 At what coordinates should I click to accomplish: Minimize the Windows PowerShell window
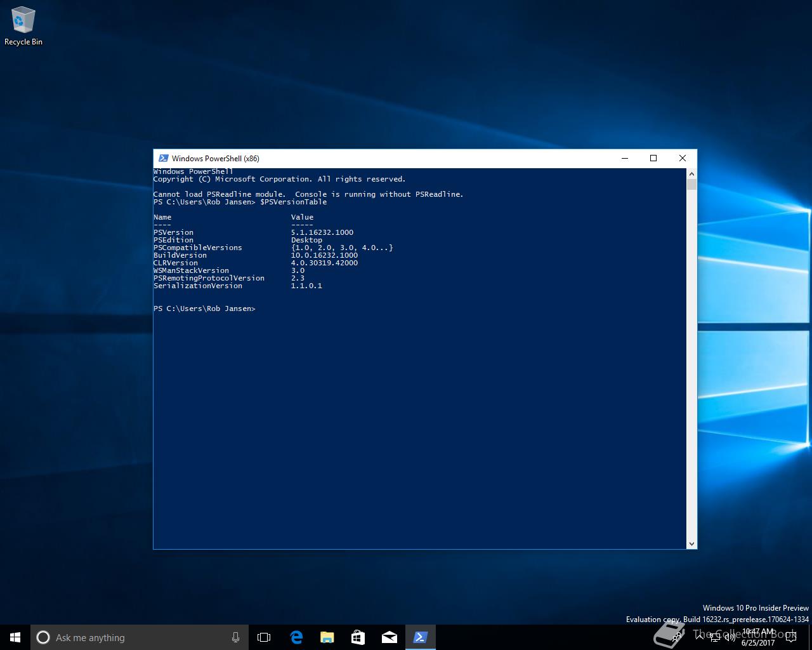(625, 159)
